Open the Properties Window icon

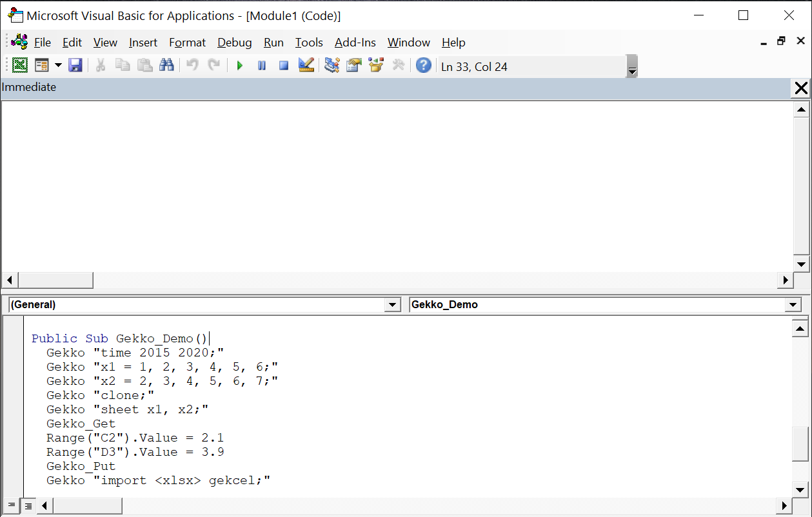353,65
